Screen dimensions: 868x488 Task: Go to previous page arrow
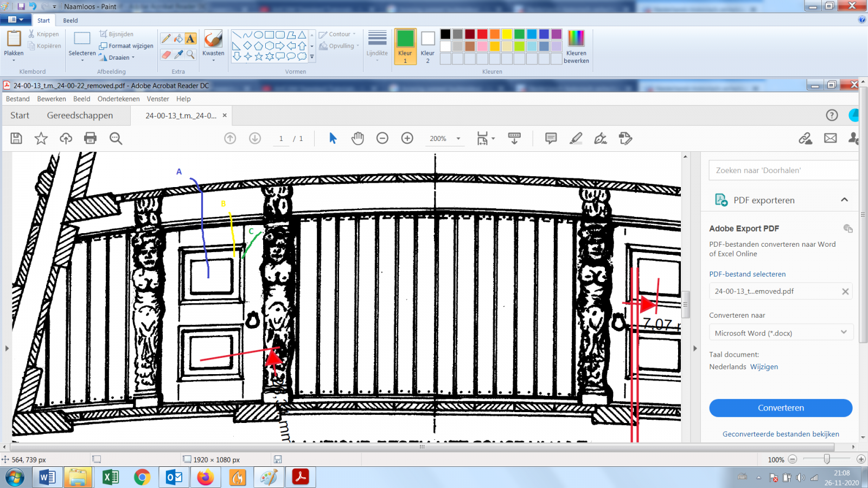click(230, 138)
